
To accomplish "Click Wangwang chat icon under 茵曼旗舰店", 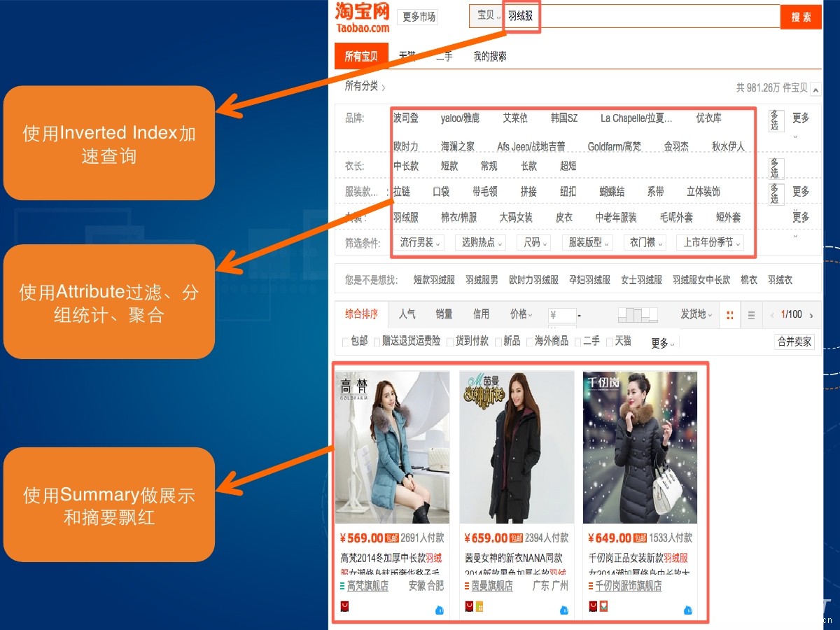I will pos(564,610).
